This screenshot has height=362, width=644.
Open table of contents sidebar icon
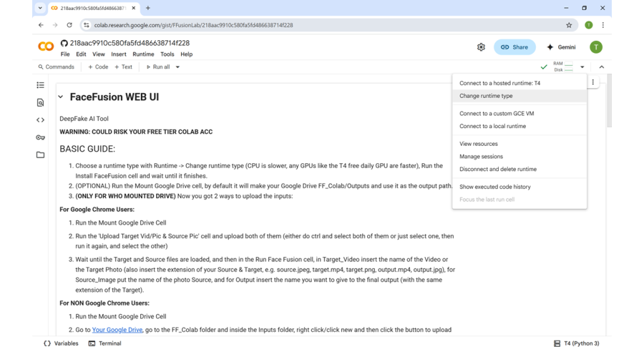tap(40, 85)
